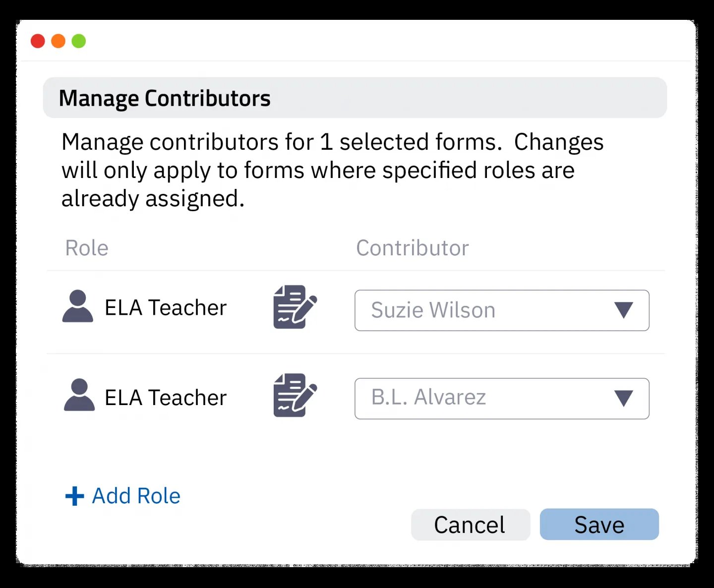The height and width of the screenshot is (588, 714).
Task: Click the blue plus icon for Add Role
Action: point(74,496)
